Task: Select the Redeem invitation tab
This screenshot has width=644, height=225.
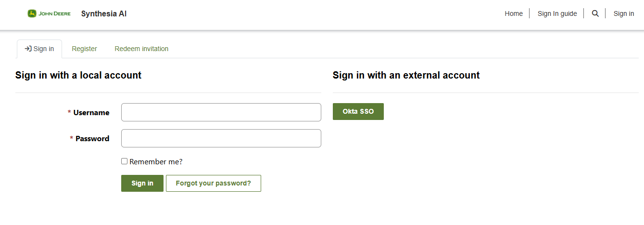Action: pos(141,49)
